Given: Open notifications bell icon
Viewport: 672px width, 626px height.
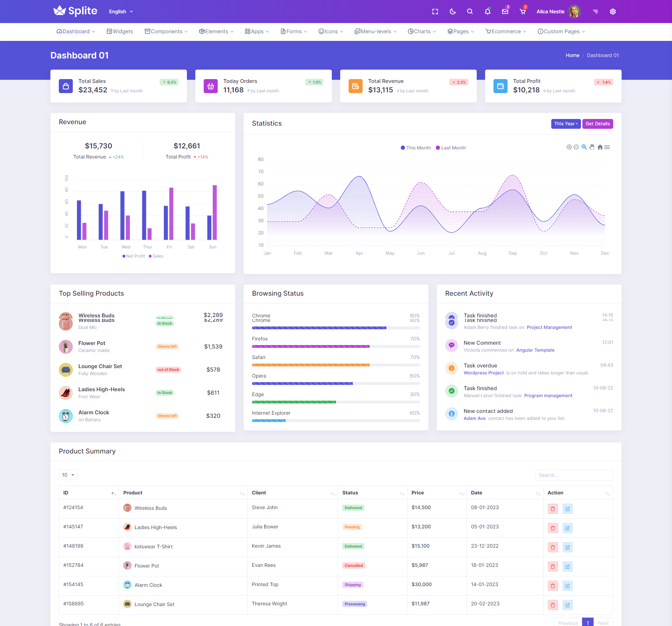Looking at the screenshot, I should click(488, 12).
